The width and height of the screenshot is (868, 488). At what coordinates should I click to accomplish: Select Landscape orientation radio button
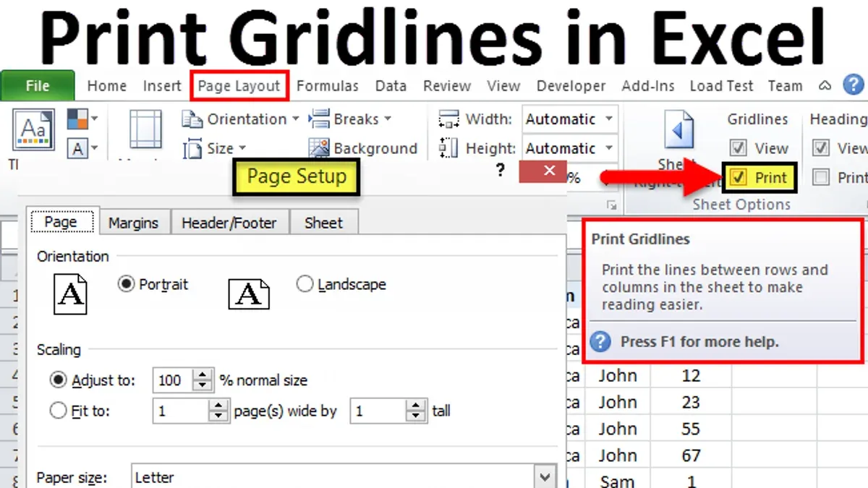[305, 285]
